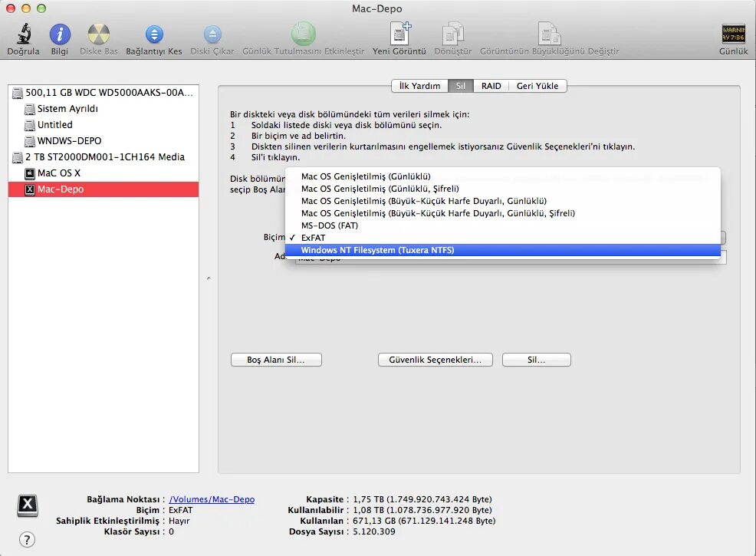Click the green zoom window button
Viewport: 756px width, 556px height.
coord(41,8)
